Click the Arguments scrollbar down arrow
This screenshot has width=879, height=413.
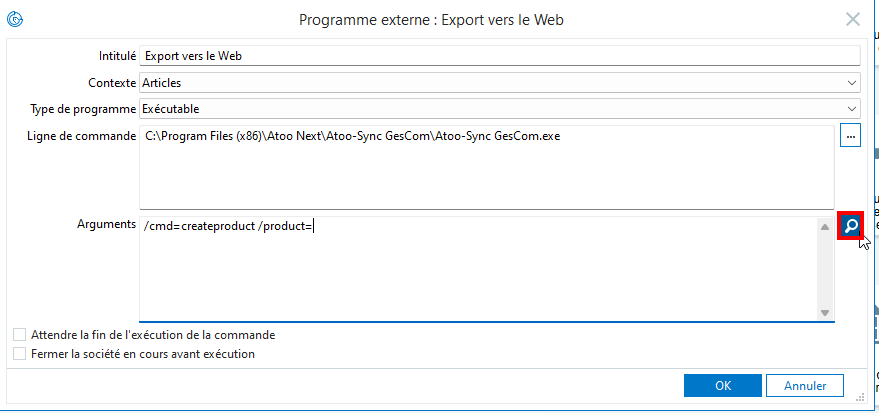click(x=825, y=313)
